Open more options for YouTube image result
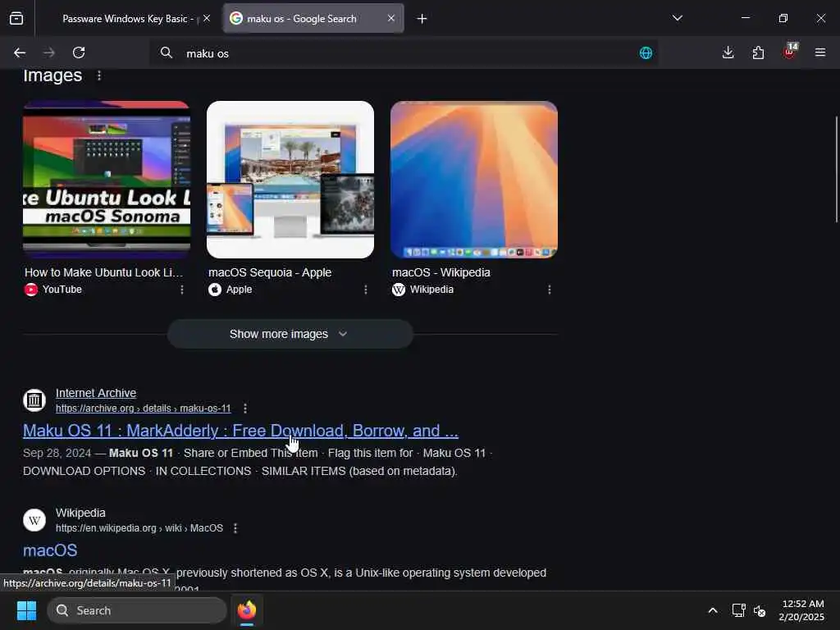The image size is (840, 630). click(182, 290)
